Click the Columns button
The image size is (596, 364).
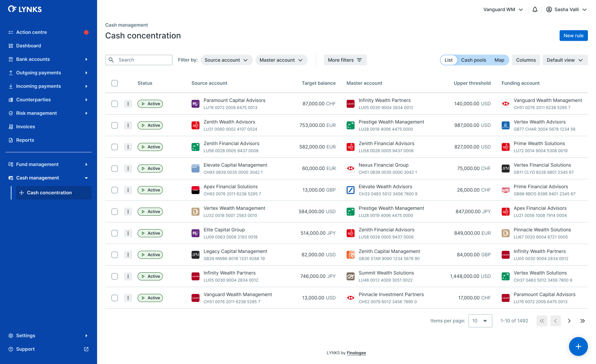(526, 60)
